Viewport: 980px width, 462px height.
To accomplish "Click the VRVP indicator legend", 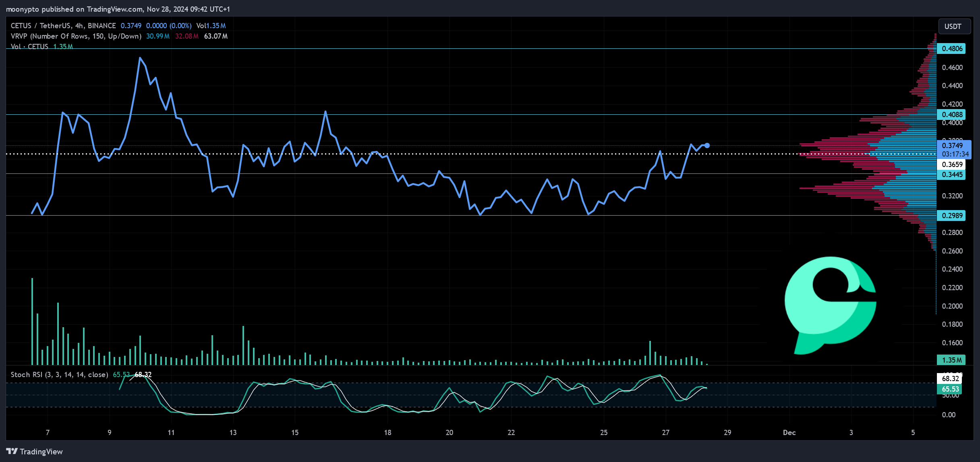I will click(76, 36).
